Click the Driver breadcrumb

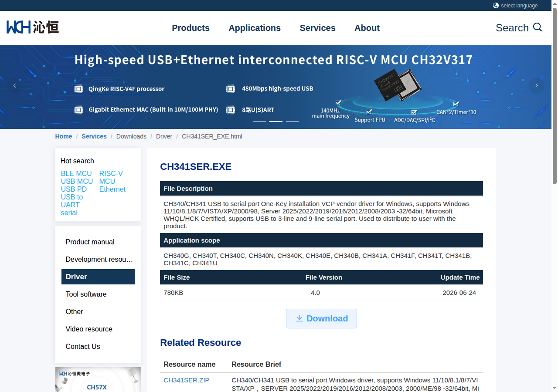tap(164, 136)
